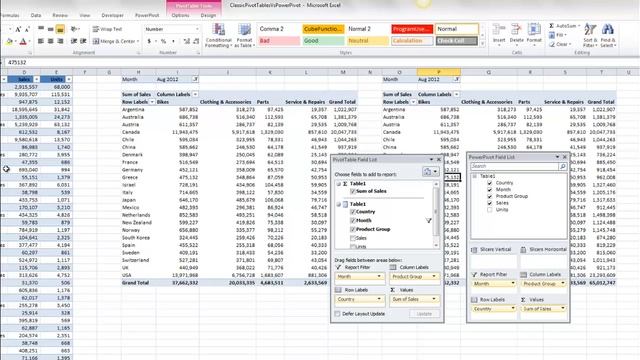This screenshot has height=360, width=640.
Task: Click the increase decimal icon
Action: pos(187,41)
